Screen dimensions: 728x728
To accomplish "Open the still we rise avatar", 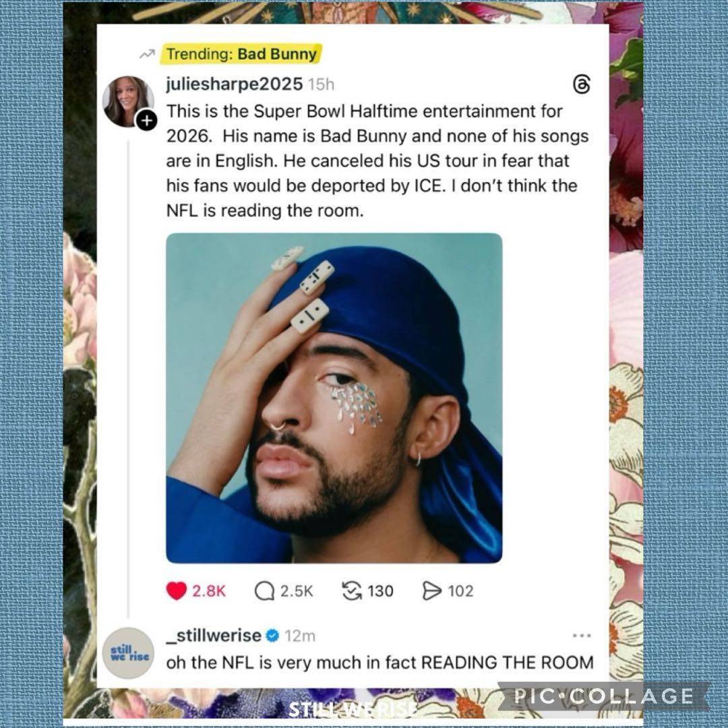I will [128, 653].
